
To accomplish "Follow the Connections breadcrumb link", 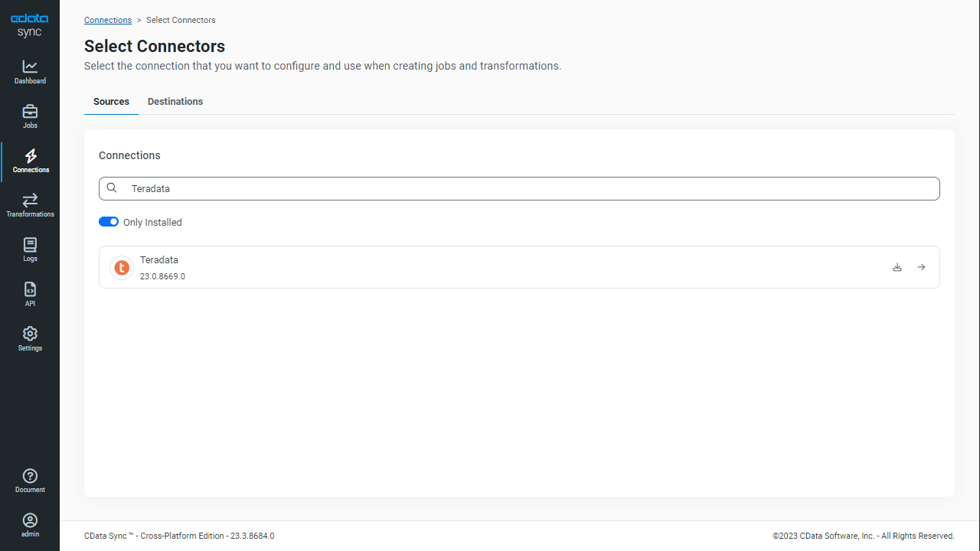I will (x=108, y=20).
